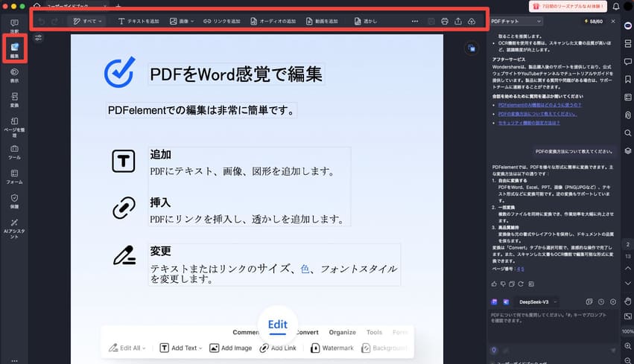This screenshot has width=634, height=364.
Task: Open the comments panel in right strip
Action: point(628,61)
